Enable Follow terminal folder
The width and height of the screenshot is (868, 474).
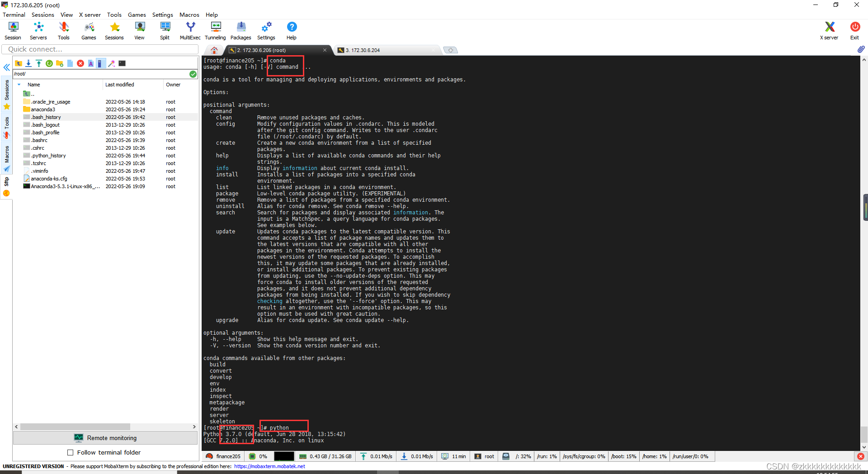coord(71,452)
